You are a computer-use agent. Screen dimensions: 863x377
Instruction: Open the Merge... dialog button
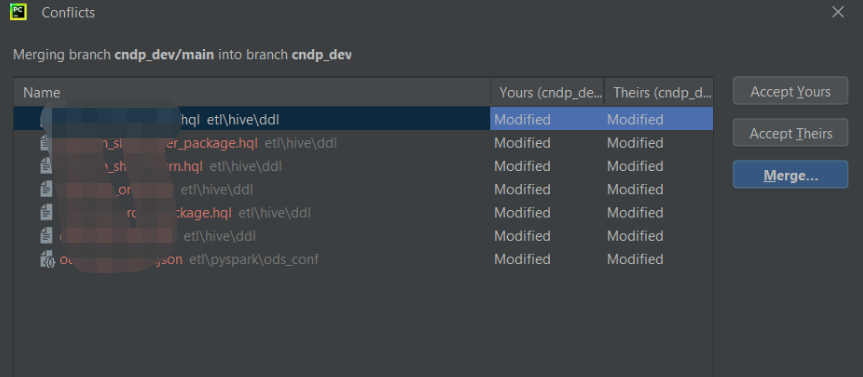[x=790, y=174]
